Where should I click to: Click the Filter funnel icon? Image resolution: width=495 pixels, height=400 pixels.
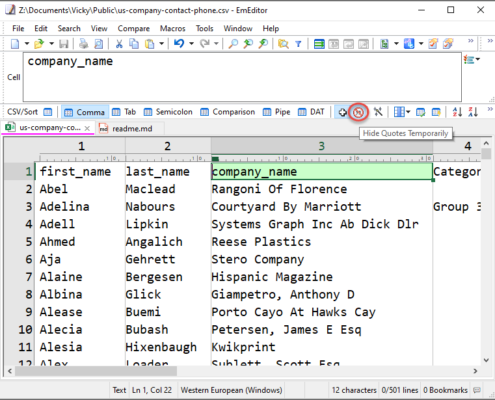click(298, 44)
